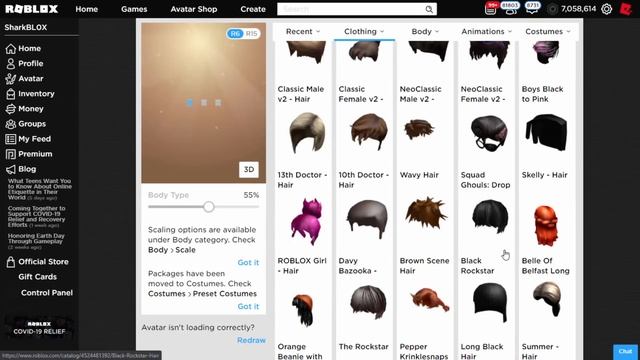640x360 pixels.
Task: Select the ROBLOX Girl pink hair
Action: (306, 222)
